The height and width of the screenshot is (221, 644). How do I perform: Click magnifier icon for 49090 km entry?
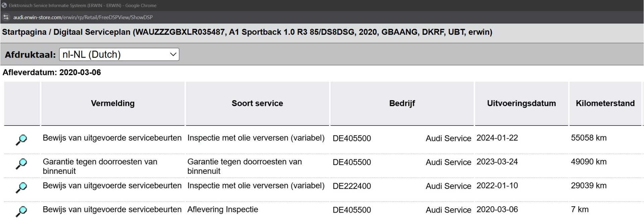(x=21, y=164)
